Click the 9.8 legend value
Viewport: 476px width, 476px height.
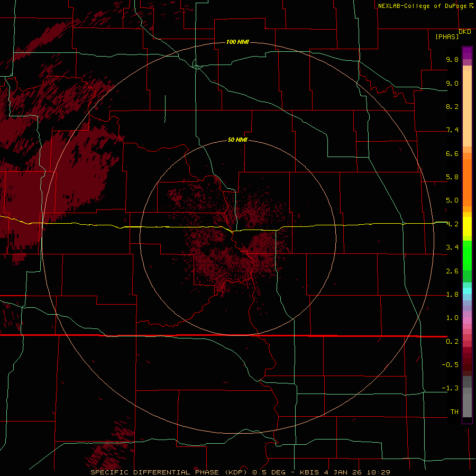452,59
